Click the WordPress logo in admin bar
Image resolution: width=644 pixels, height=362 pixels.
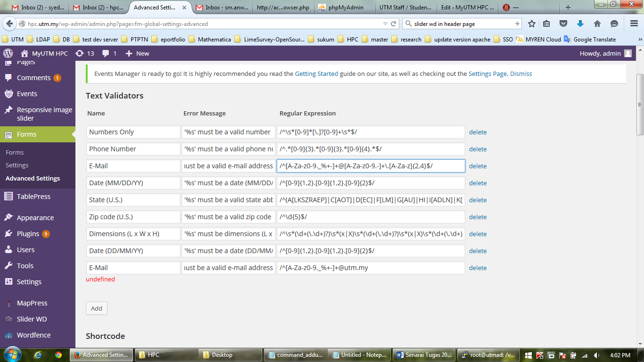8,53
